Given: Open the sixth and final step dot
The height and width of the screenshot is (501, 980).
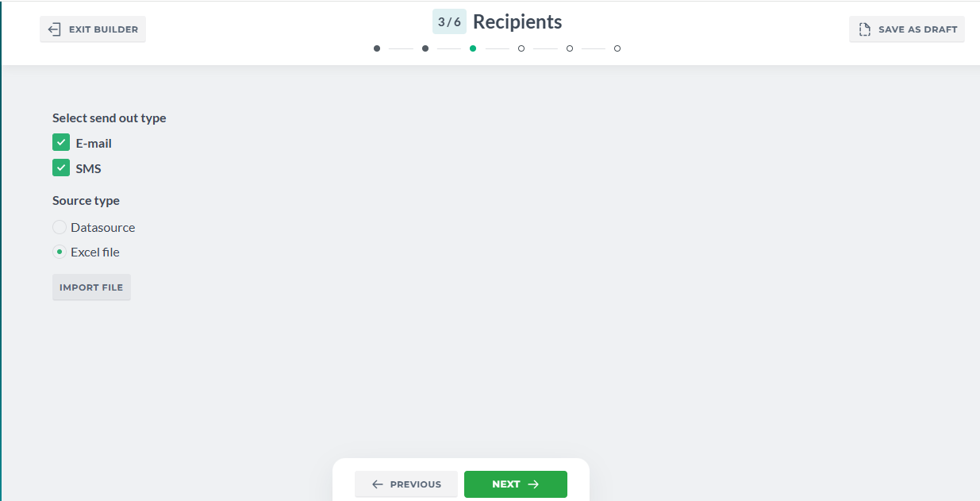Looking at the screenshot, I should click(x=617, y=48).
